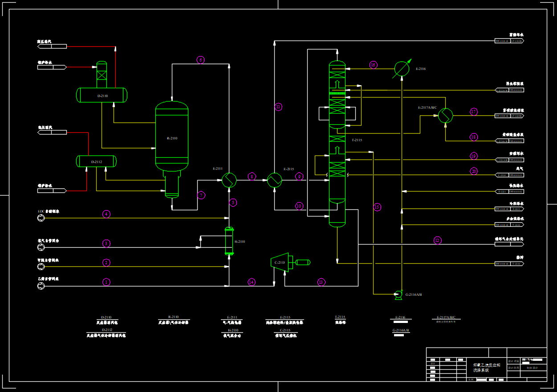Select stream number 14 marker
This screenshot has height=392, width=557.
[x=252, y=282]
